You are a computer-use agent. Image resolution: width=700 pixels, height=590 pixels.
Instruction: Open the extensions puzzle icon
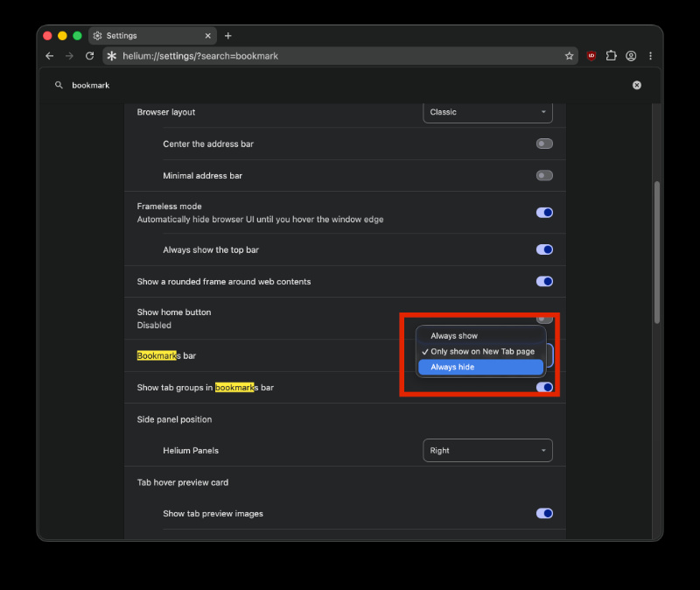pyautogui.click(x=611, y=56)
